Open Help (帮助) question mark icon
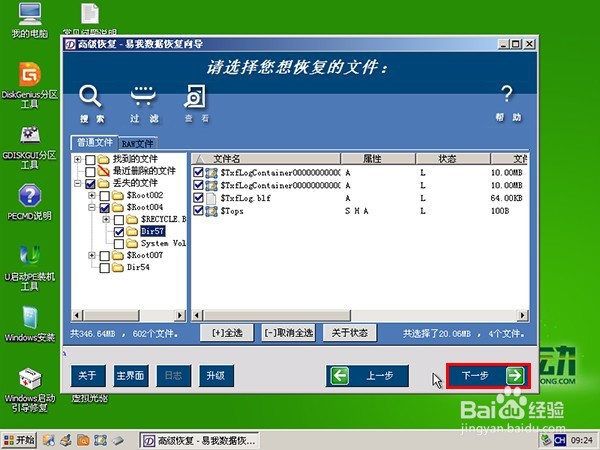 pyautogui.click(x=507, y=94)
